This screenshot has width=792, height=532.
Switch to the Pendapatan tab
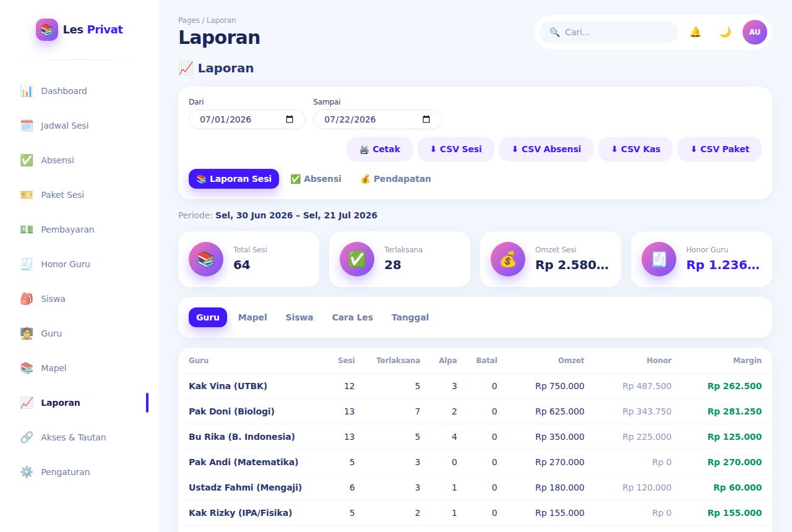396,179
